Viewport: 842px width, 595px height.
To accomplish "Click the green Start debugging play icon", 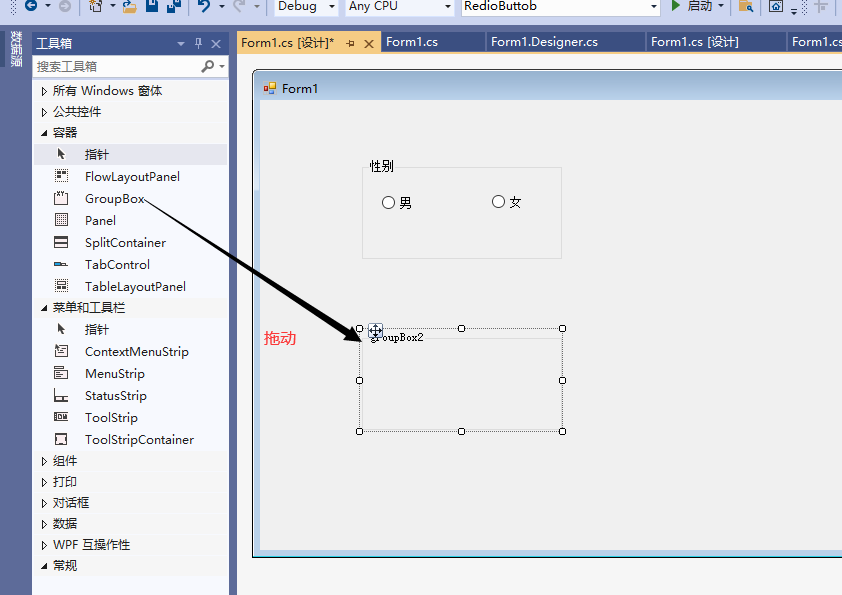I will [676, 6].
